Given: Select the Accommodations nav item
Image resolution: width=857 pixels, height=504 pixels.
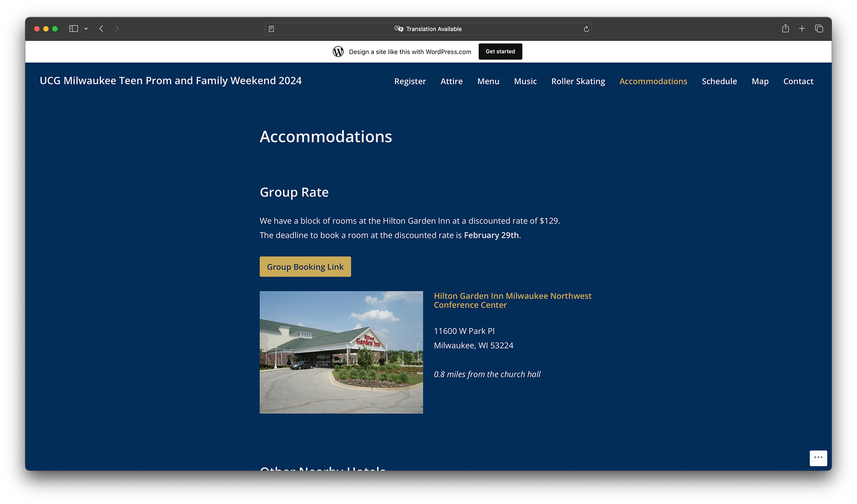Looking at the screenshot, I should [653, 81].
